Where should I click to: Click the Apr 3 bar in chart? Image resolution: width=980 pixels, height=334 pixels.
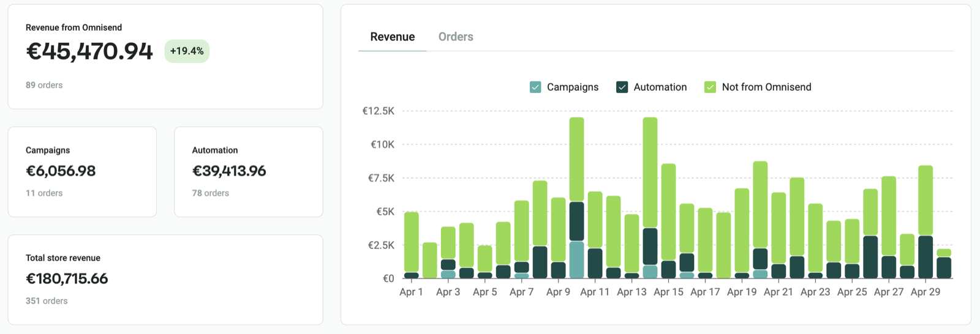tap(448, 253)
